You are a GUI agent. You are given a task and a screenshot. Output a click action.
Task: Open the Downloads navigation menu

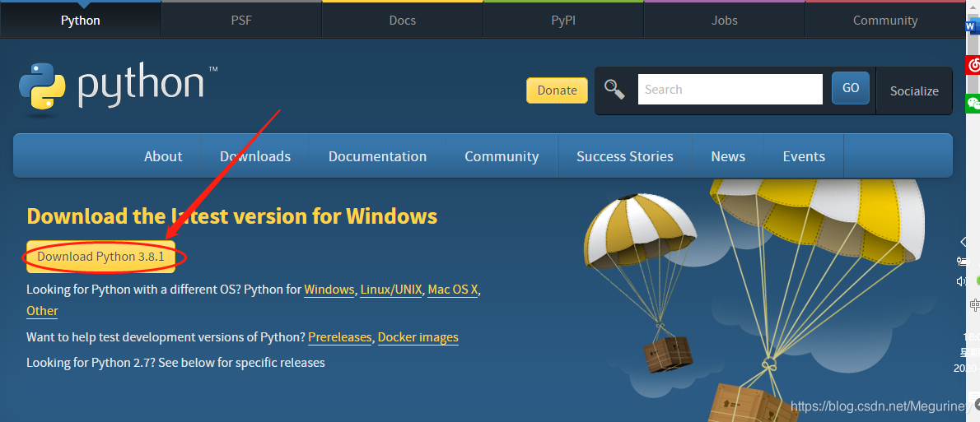coord(255,156)
